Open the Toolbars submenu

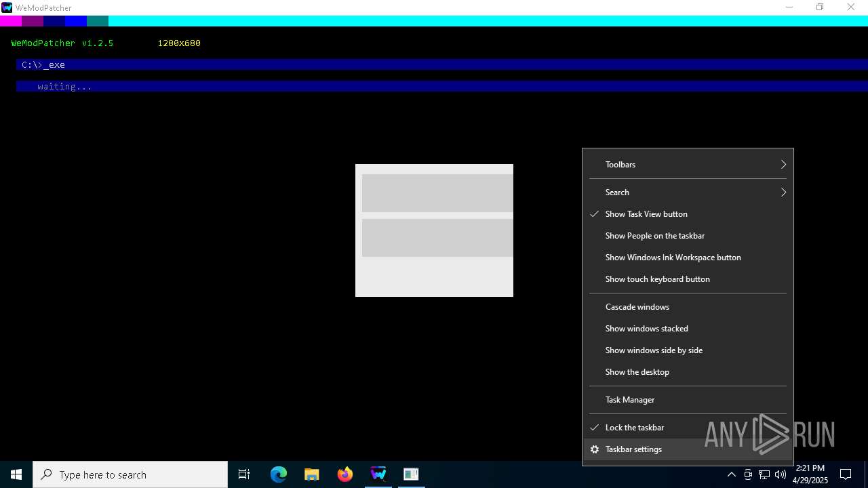click(688, 165)
